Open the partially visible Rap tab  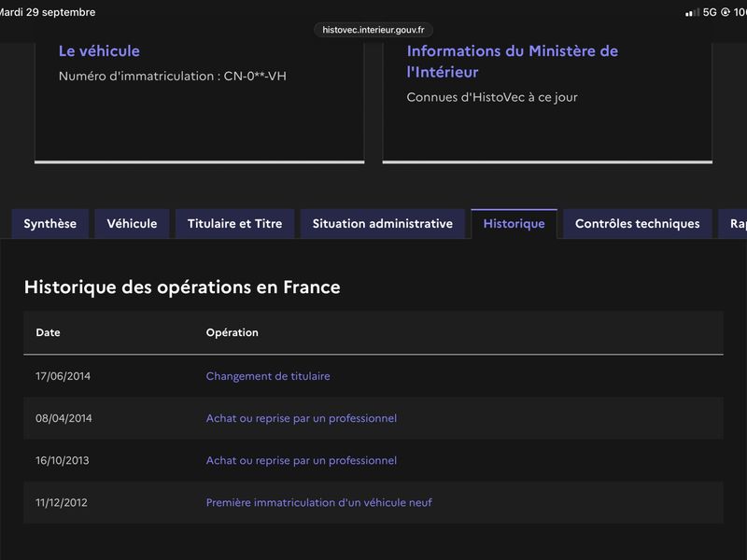click(734, 223)
